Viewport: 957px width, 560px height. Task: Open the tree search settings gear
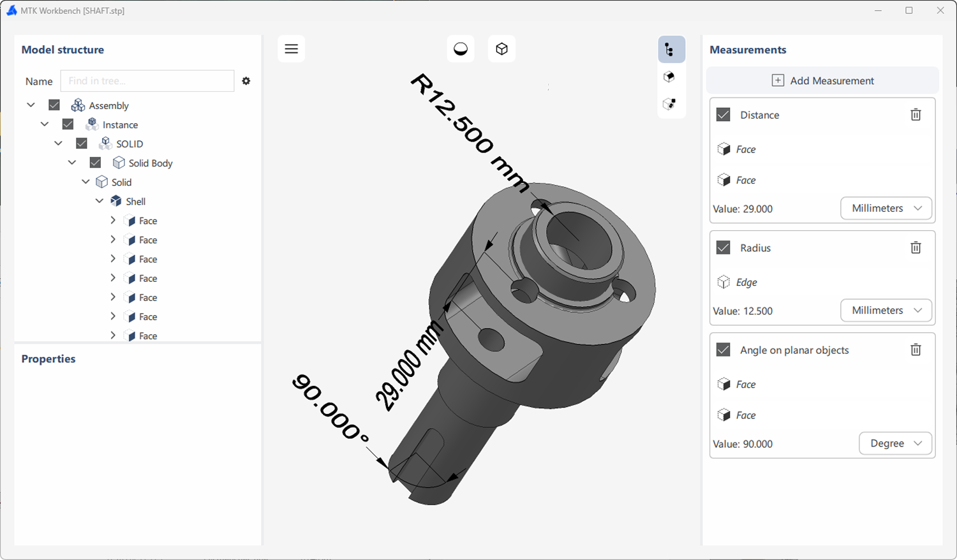click(x=246, y=81)
